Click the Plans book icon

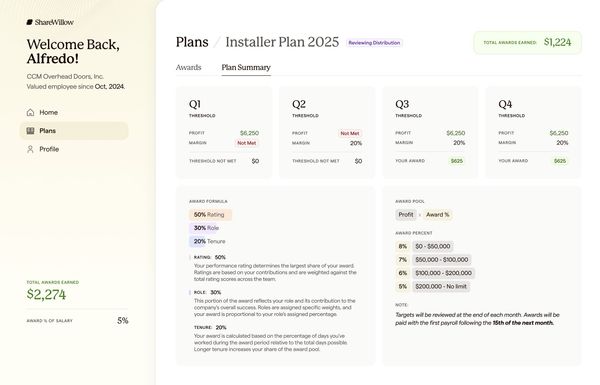pyautogui.click(x=30, y=131)
